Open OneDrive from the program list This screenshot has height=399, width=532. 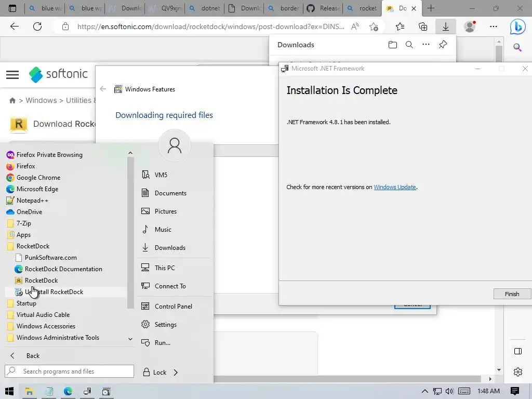[x=24, y=212]
